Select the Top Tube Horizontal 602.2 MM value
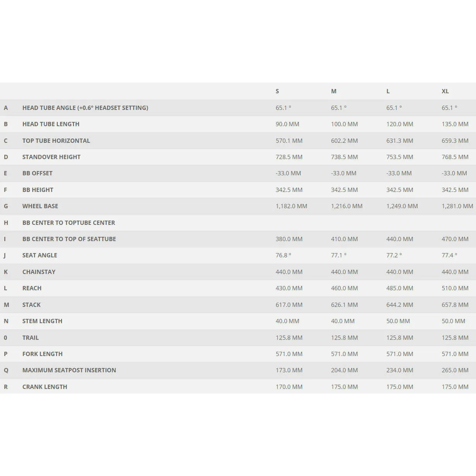This screenshot has width=476, height=476. 344,141
